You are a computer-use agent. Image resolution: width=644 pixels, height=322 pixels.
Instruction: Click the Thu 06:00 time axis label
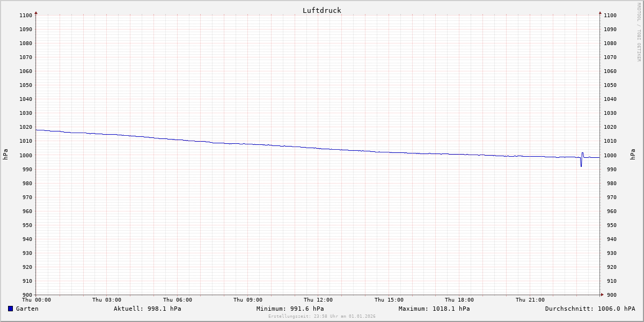pyautogui.click(x=178, y=300)
